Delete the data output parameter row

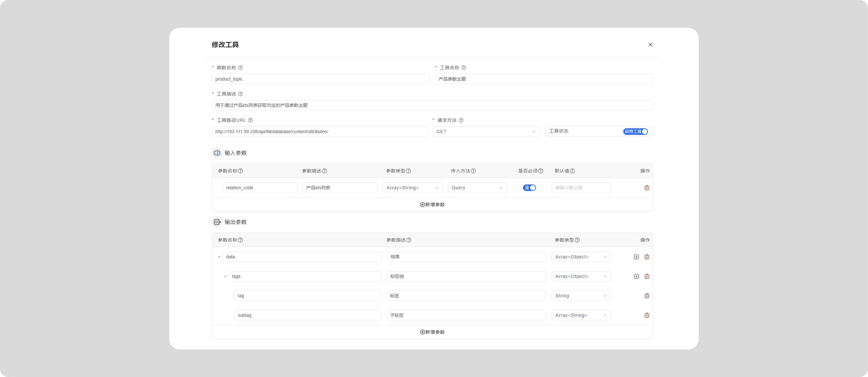pos(647,257)
